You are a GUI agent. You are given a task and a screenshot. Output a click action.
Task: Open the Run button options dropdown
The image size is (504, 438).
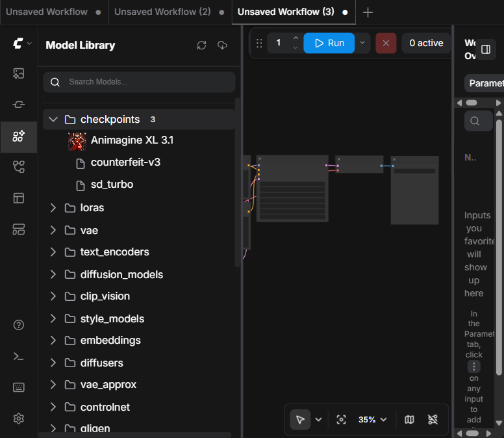[x=362, y=43]
